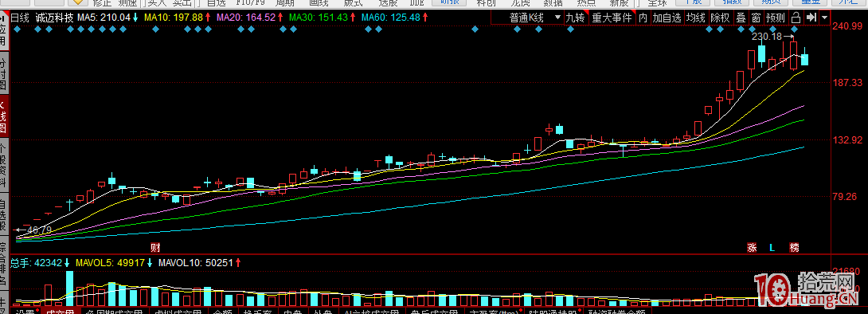Click the 187.33 price axis value

[848, 83]
